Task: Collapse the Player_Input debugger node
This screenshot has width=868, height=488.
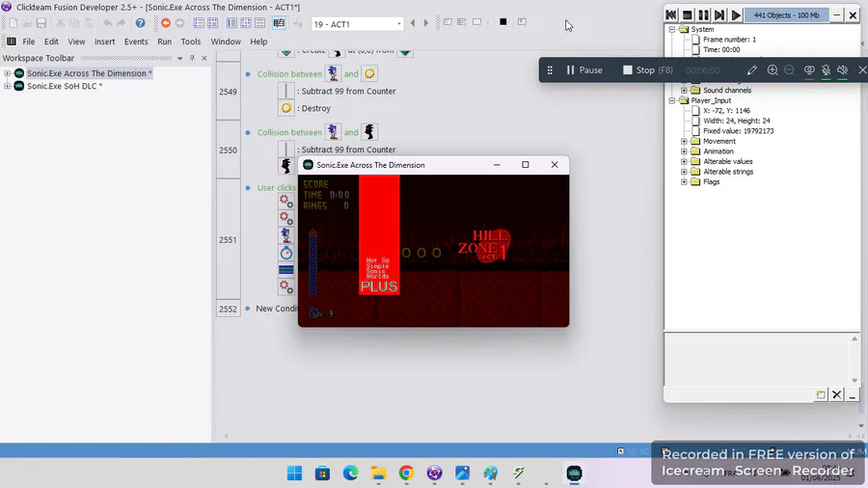Action: pyautogui.click(x=672, y=100)
